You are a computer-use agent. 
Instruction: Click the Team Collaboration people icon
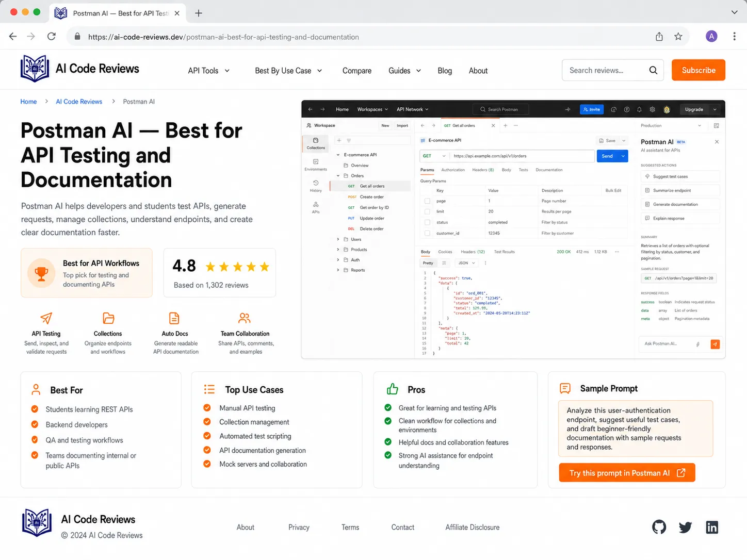click(x=245, y=318)
